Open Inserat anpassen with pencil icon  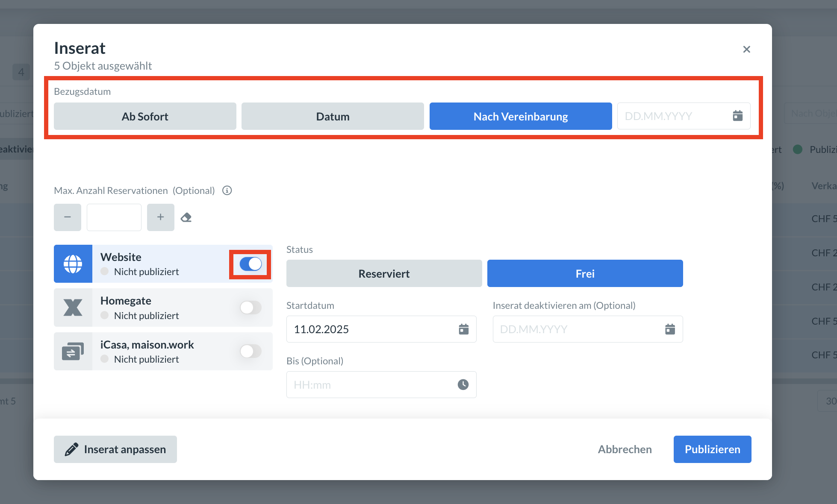point(115,449)
